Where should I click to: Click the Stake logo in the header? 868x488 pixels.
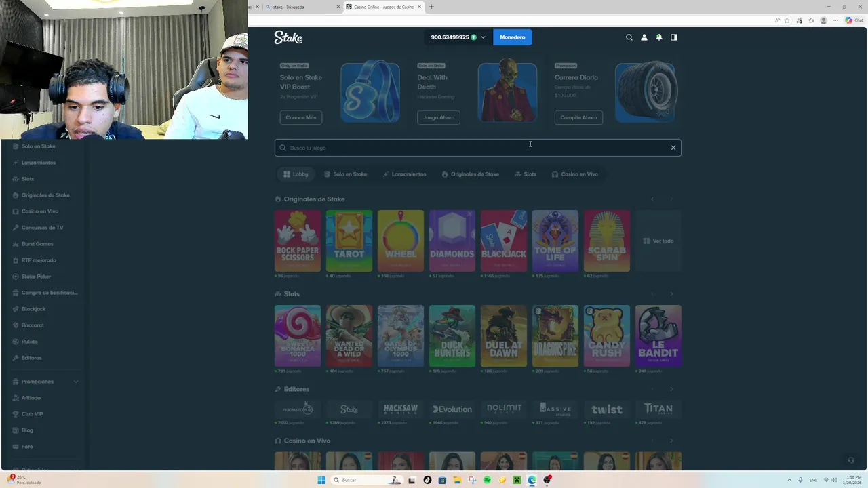tap(288, 37)
